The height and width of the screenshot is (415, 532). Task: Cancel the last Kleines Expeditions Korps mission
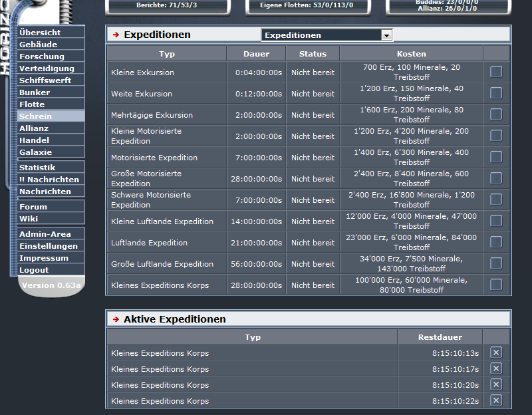click(x=495, y=400)
